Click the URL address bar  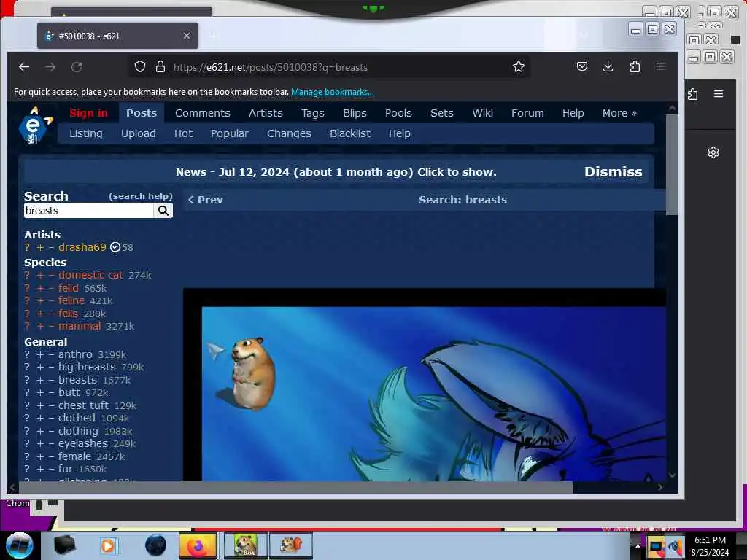(x=329, y=67)
